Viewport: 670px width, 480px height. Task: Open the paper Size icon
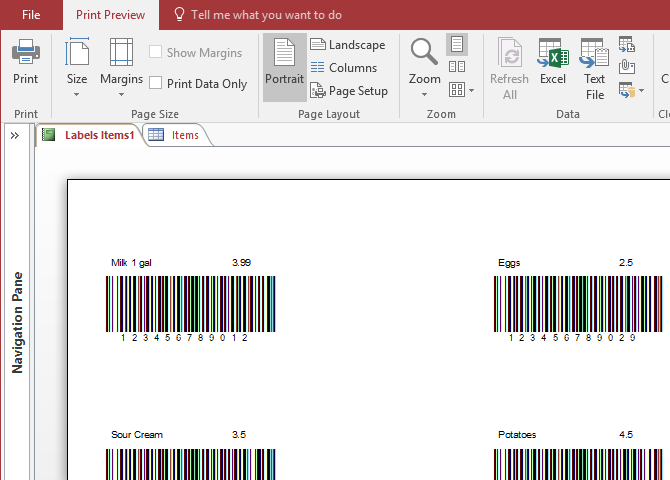coord(77,52)
